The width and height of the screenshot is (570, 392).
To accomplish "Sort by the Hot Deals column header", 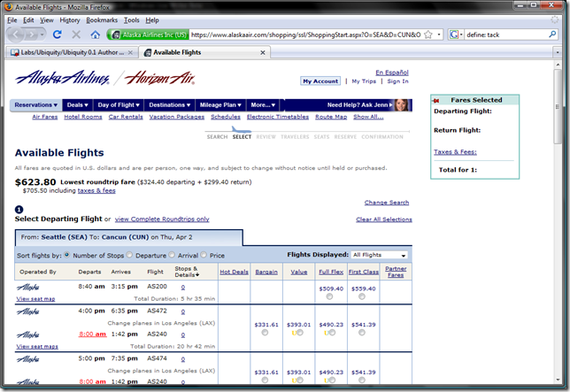I will [234, 272].
